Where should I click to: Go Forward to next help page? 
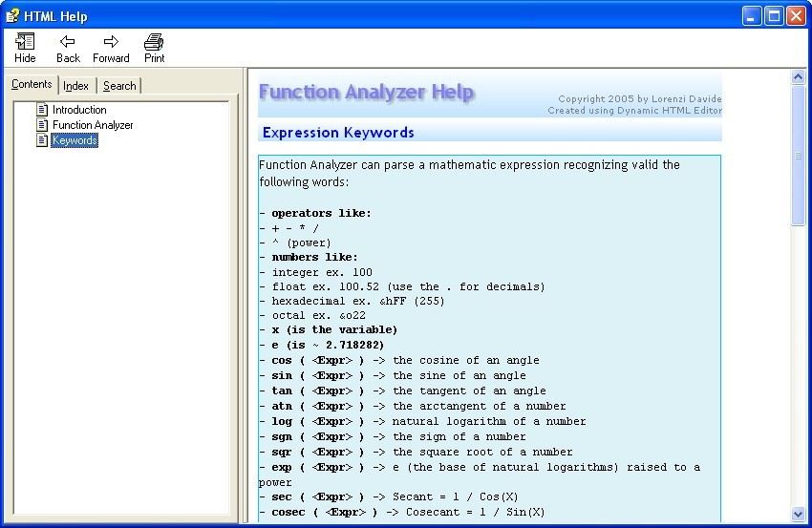click(111, 48)
